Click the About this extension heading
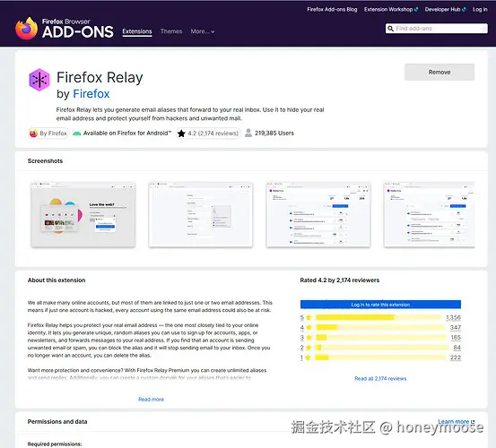496x448 pixels. point(57,280)
